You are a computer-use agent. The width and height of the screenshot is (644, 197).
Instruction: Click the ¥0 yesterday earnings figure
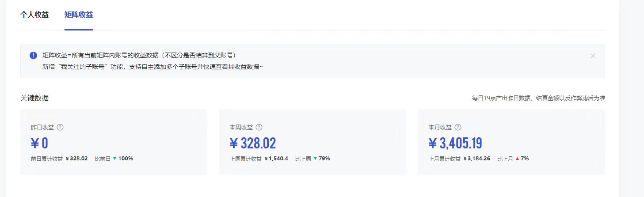click(39, 143)
